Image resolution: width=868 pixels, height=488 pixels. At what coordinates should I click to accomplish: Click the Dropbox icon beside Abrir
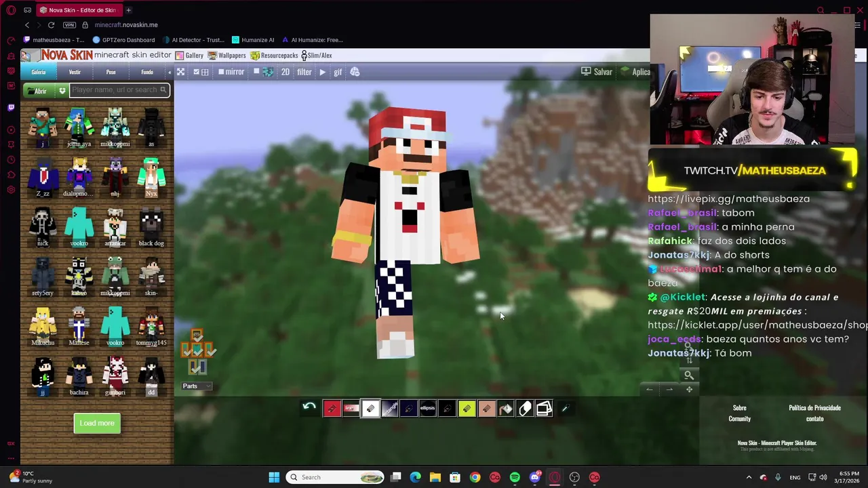point(62,91)
